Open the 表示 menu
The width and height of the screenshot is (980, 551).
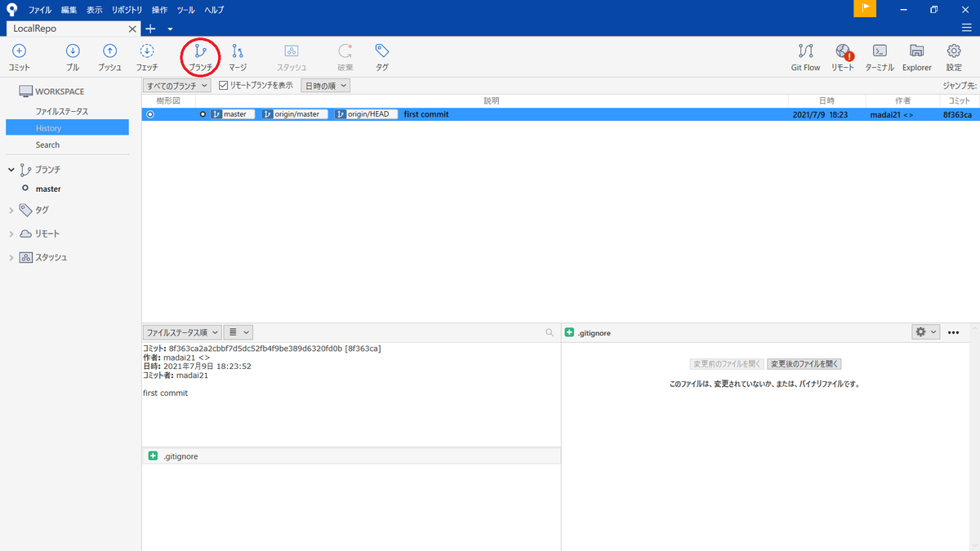(x=95, y=10)
